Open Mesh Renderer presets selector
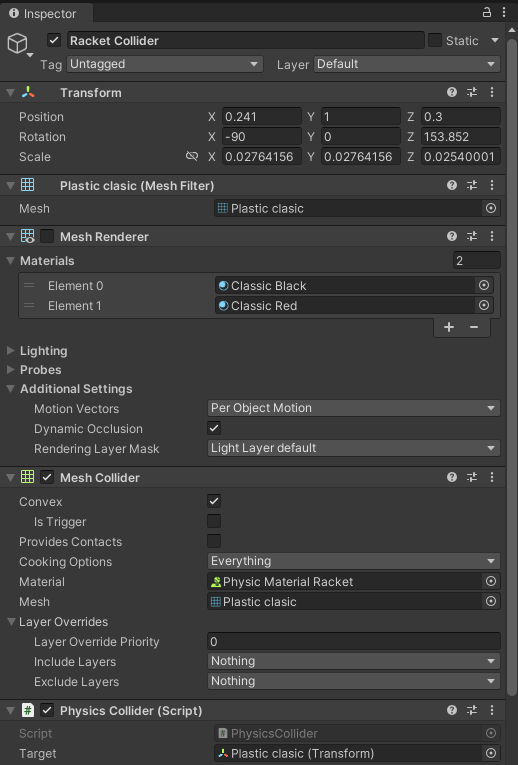 [x=472, y=237]
